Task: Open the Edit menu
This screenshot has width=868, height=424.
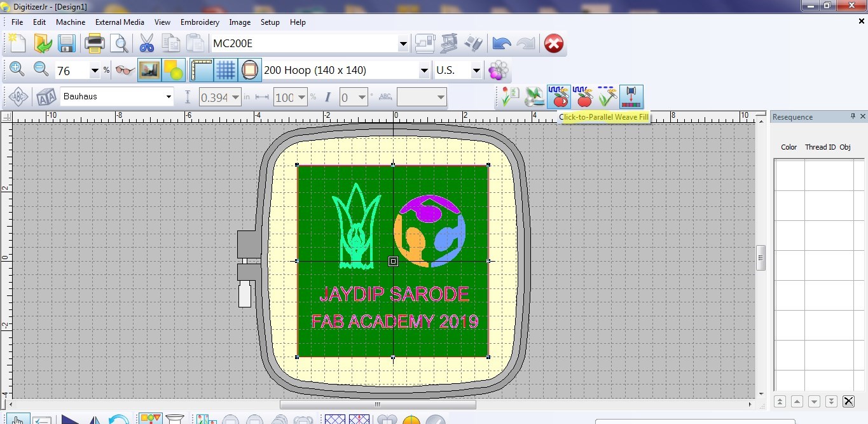Action: [39, 22]
